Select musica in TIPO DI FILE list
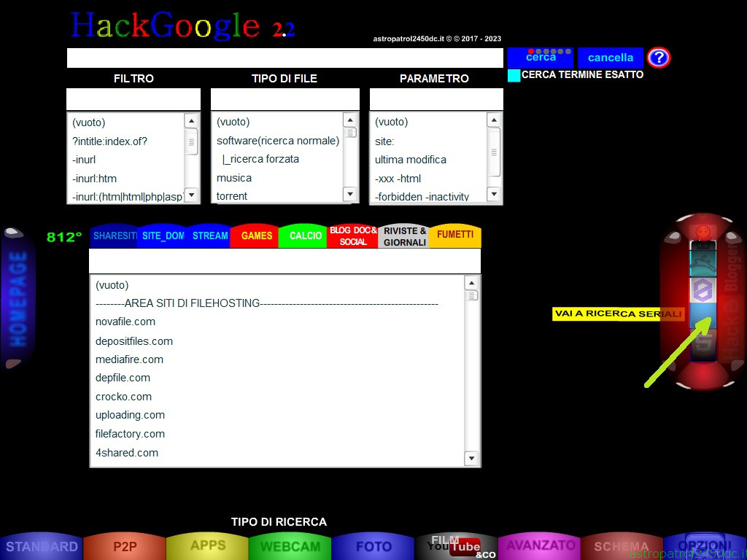 [x=234, y=178]
